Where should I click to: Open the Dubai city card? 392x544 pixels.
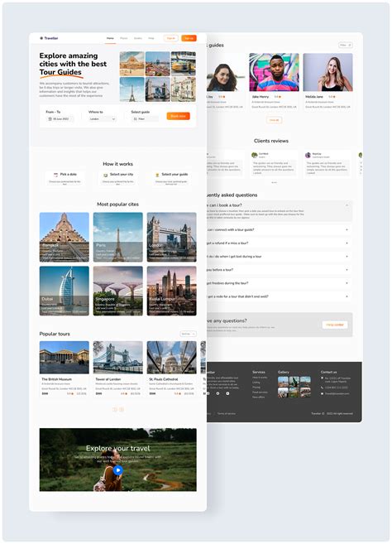(x=65, y=291)
